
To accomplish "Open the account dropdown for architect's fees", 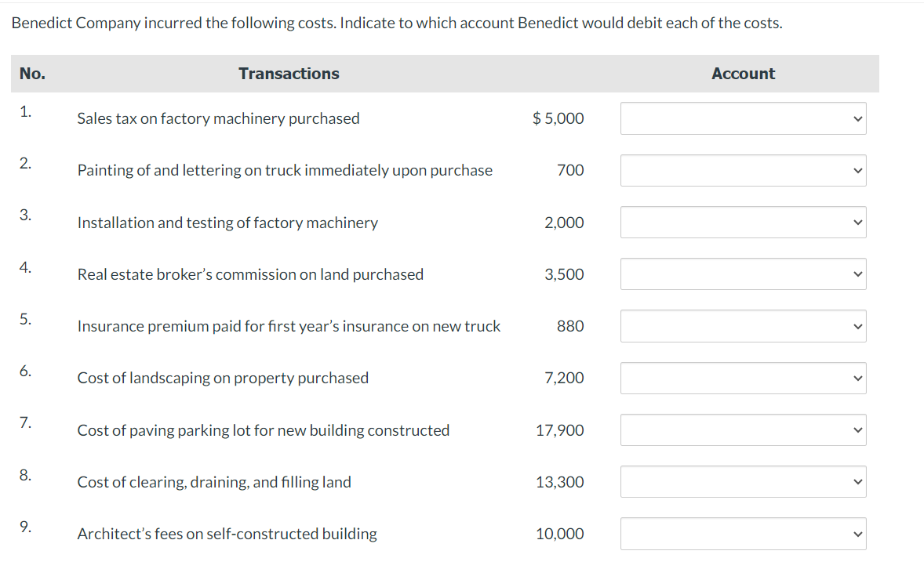I will point(743,534).
